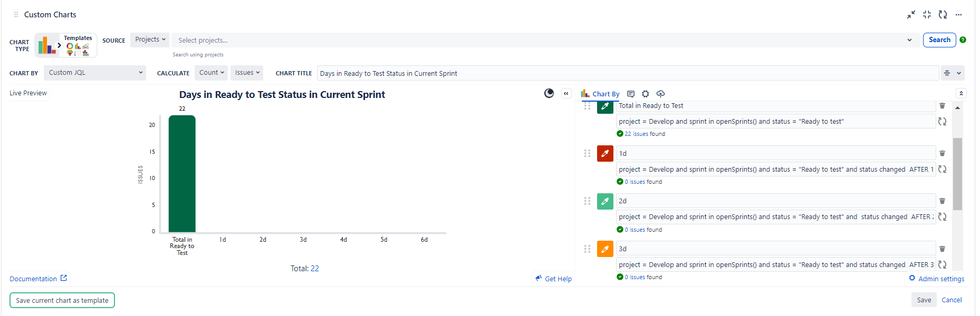The height and width of the screenshot is (316, 980).
Task: Collapse the live preview with double-chevron button
Action: click(x=566, y=93)
